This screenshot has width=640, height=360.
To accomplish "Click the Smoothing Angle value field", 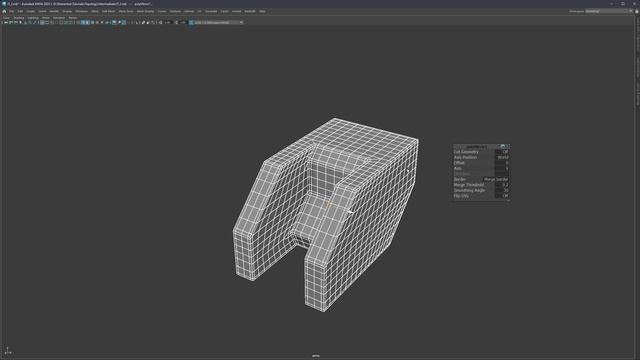I will click(502, 190).
